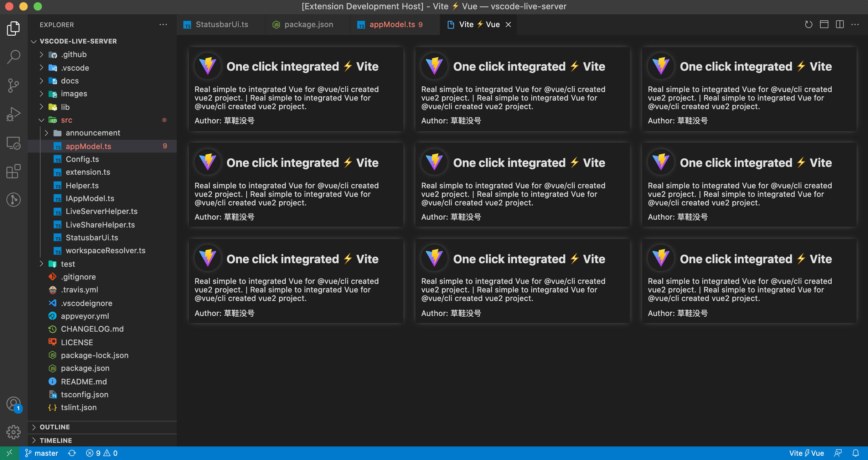Open the Search view in activity bar
Viewport: 868px width, 460px height.
click(x=14, y=57)
